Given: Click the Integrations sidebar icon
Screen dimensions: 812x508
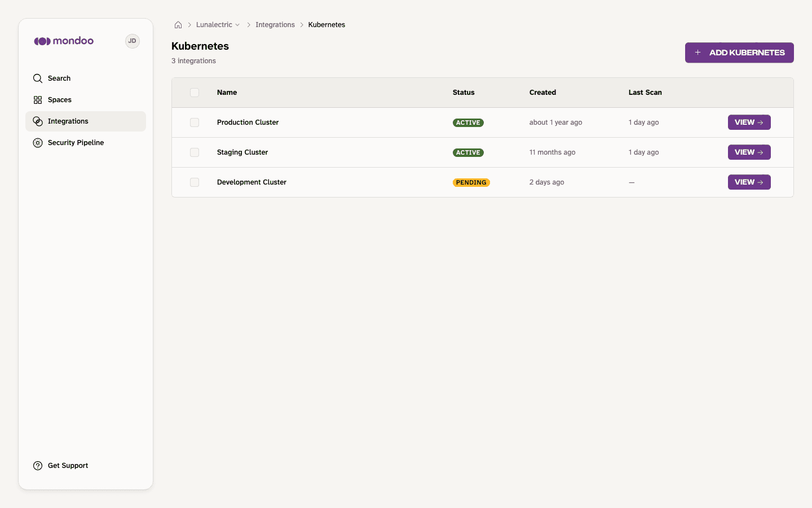Looking at the screenshot, I should [38, 121].
